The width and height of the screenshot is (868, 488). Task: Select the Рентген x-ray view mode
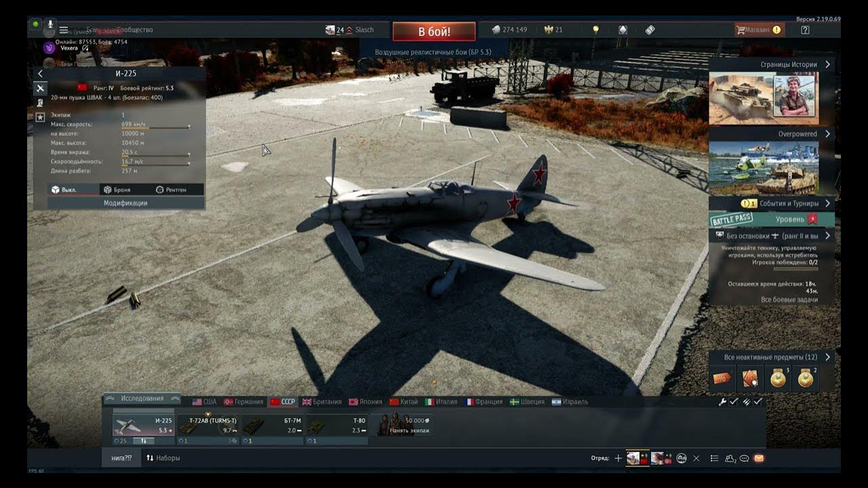click(177, 190)
